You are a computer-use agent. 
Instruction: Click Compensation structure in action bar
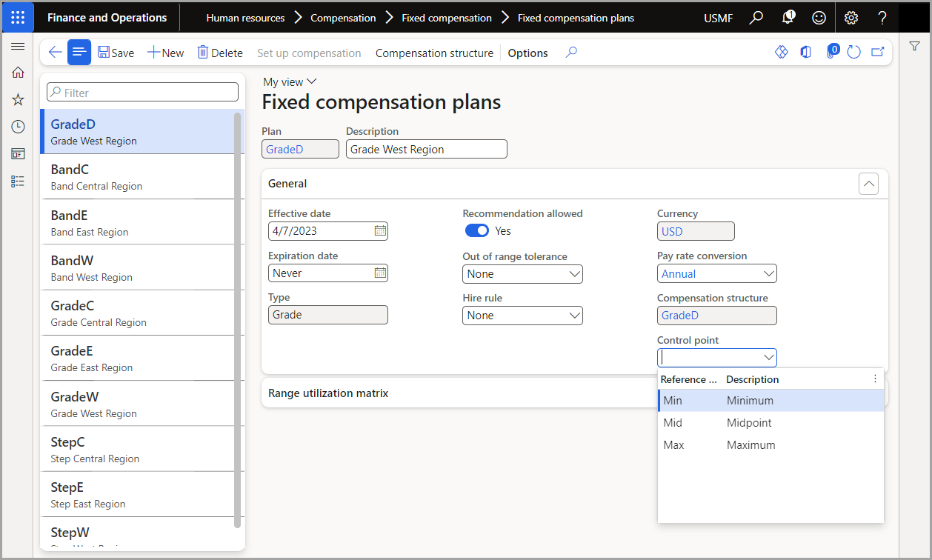click(434, 53)
